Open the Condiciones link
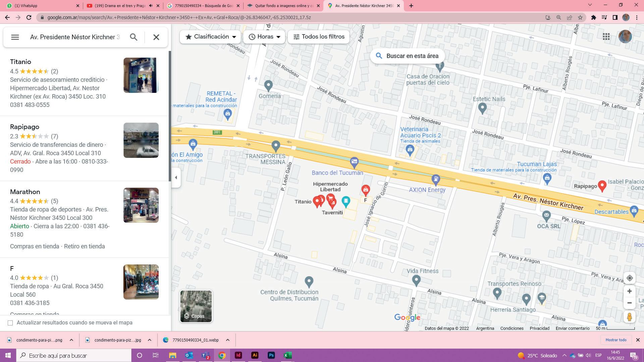 (512, 328)
